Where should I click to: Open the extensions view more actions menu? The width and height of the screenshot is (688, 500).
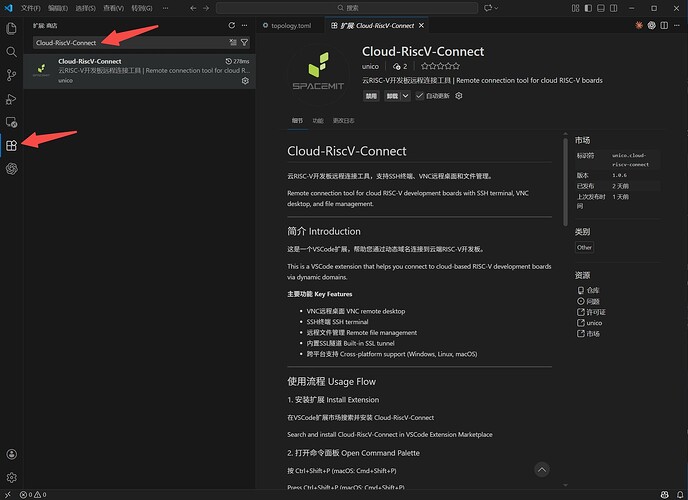(245, 26)
